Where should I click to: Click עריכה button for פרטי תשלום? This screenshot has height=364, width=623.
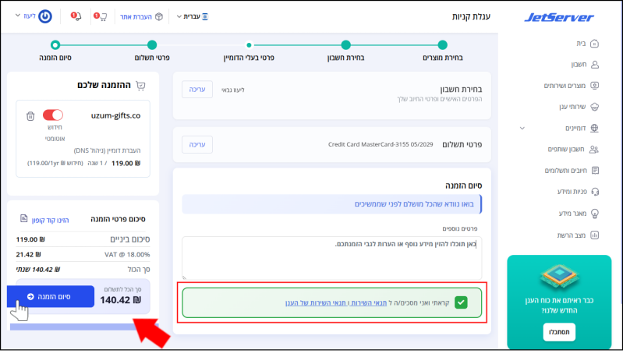coord(197,144)
